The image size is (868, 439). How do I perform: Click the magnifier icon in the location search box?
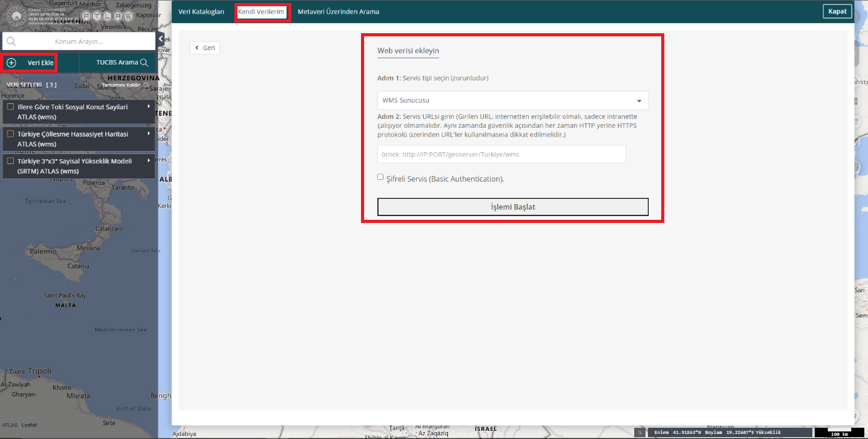pyautogui.click(x=11, y=41)
